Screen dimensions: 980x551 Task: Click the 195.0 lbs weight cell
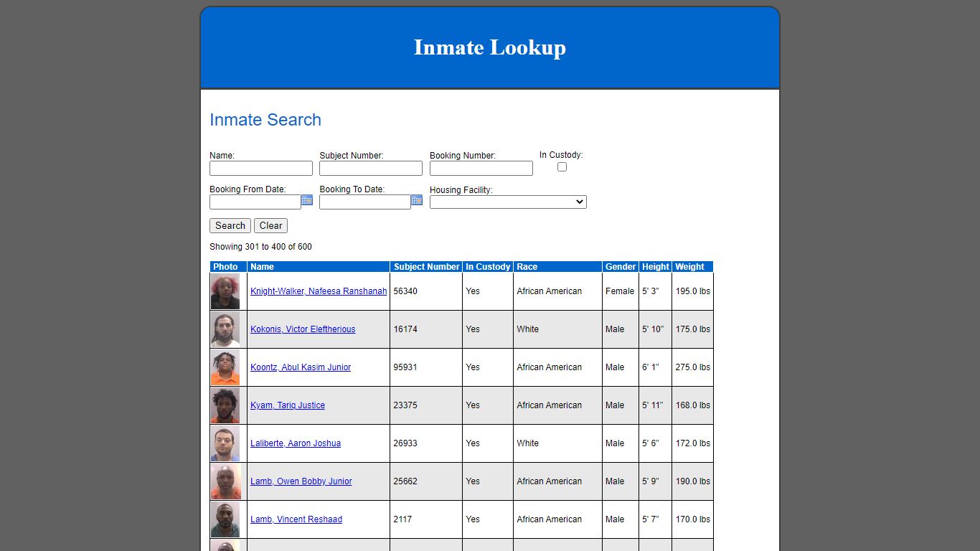tap(692, 291)
